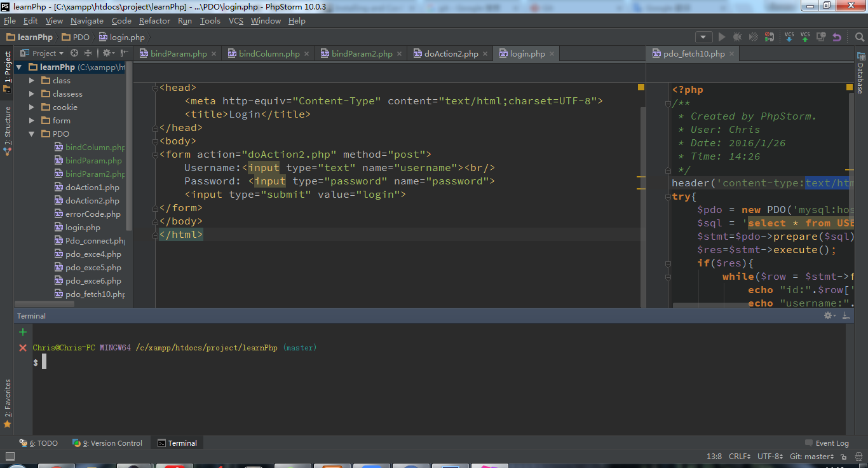Click the left editor yellow inspection status square
The image size is (868, 468).
pos(641,86)
